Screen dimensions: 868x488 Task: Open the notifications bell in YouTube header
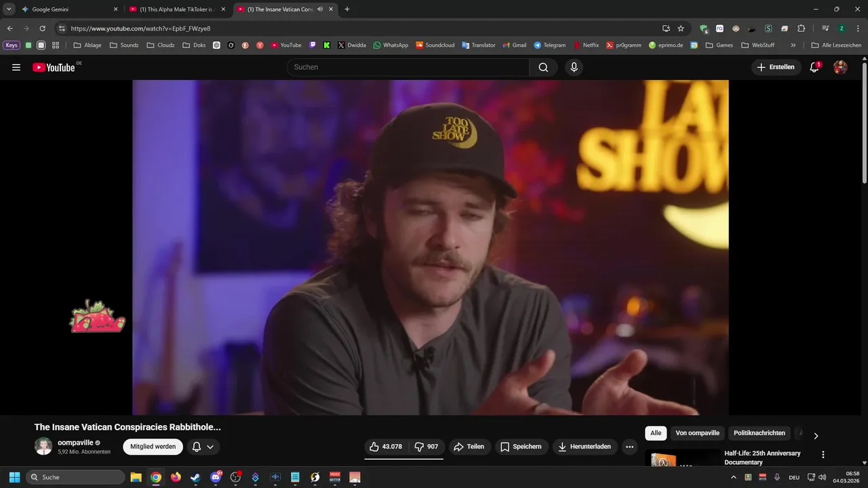(814, 67)
